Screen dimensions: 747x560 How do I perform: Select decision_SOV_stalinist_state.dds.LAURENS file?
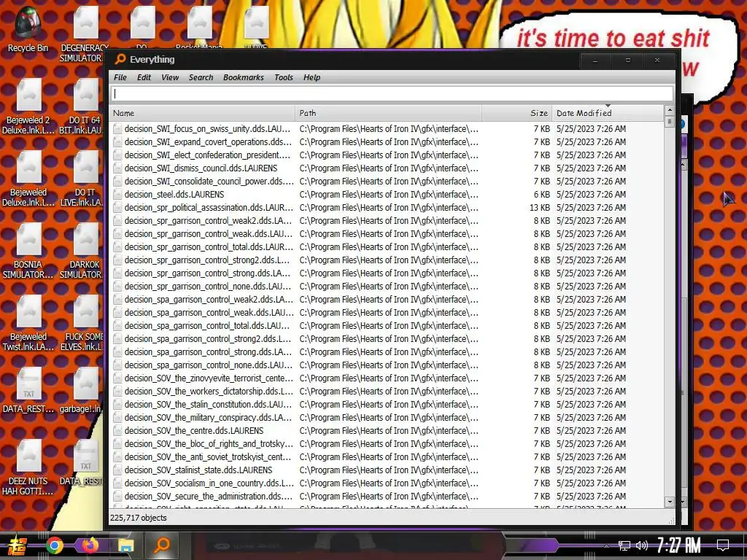(x=198, y=470)
